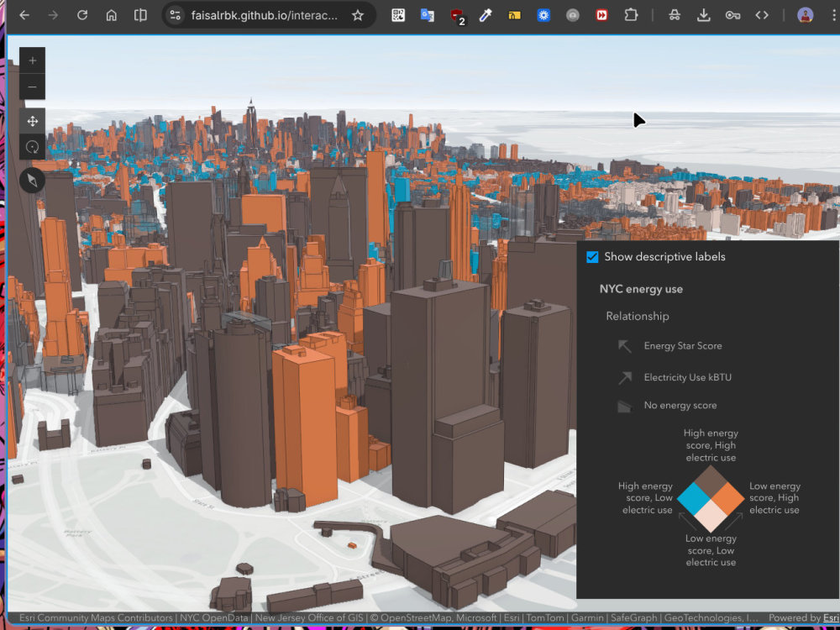Select the pan navigation tool

click(32, 121)
